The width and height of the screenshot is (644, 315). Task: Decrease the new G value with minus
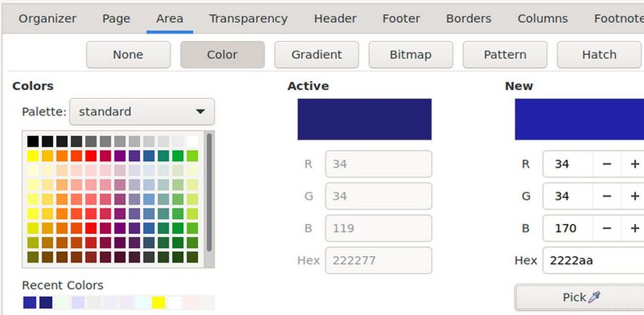pyautogui.click(x=606, y=196)
